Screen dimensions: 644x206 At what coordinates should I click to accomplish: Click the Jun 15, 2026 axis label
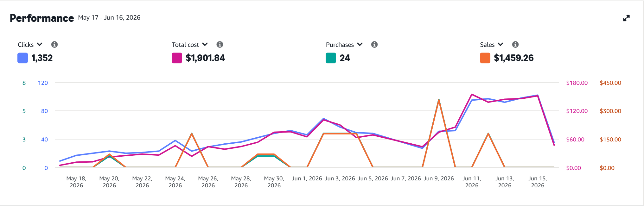coord(538,182)
